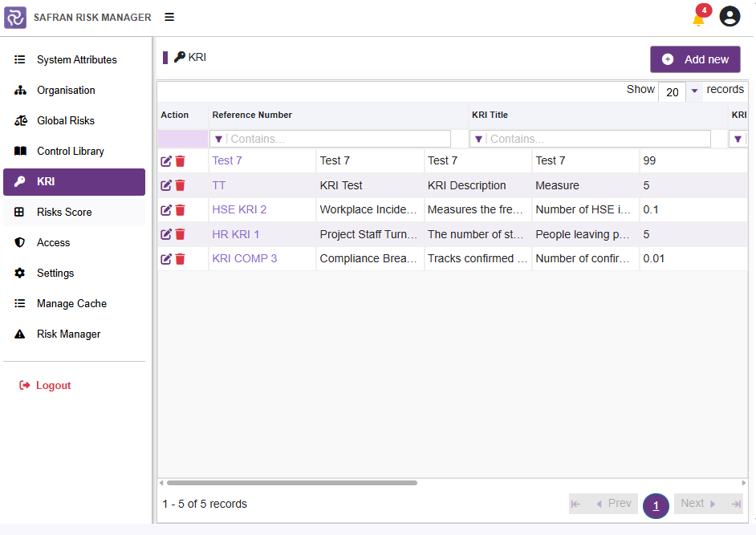The height and width of the screenshot is (535, 756).
Task: Open the Test 7 reference link
Action: point(227,160)
